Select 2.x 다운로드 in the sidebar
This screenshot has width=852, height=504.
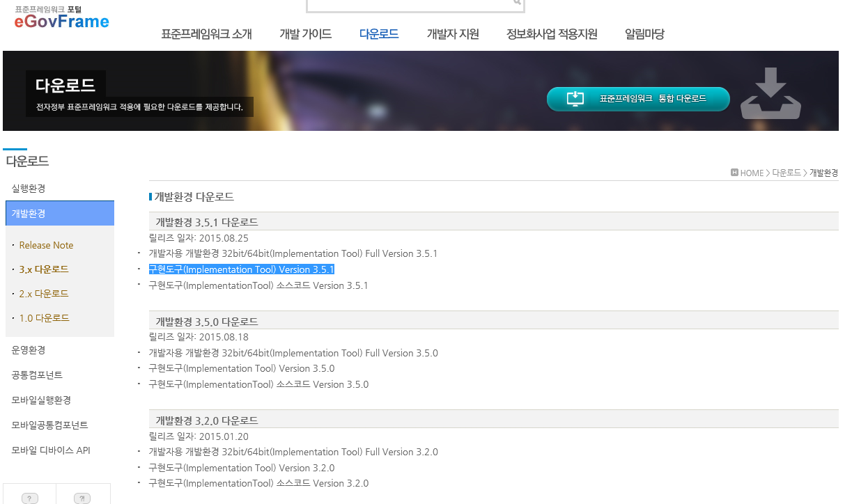click(x=44, y=294)
